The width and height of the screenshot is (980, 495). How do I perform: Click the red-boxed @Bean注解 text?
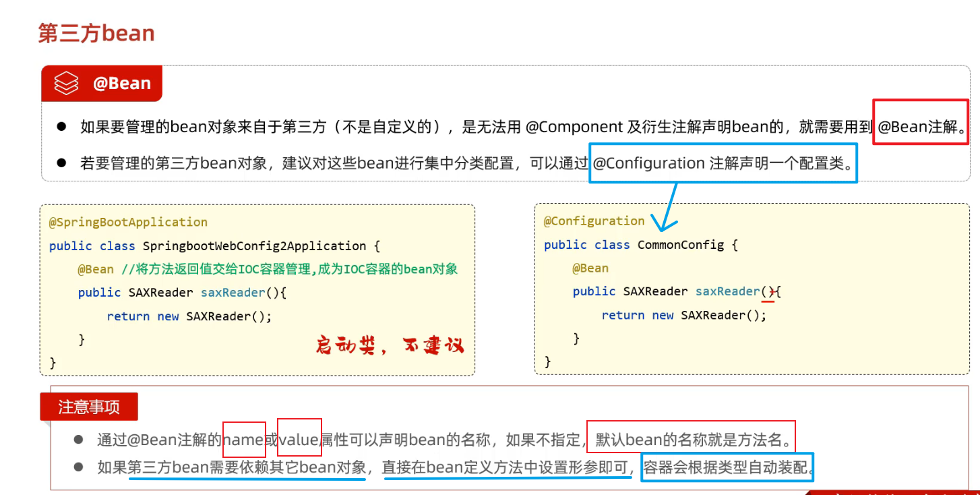click(920, 126)
